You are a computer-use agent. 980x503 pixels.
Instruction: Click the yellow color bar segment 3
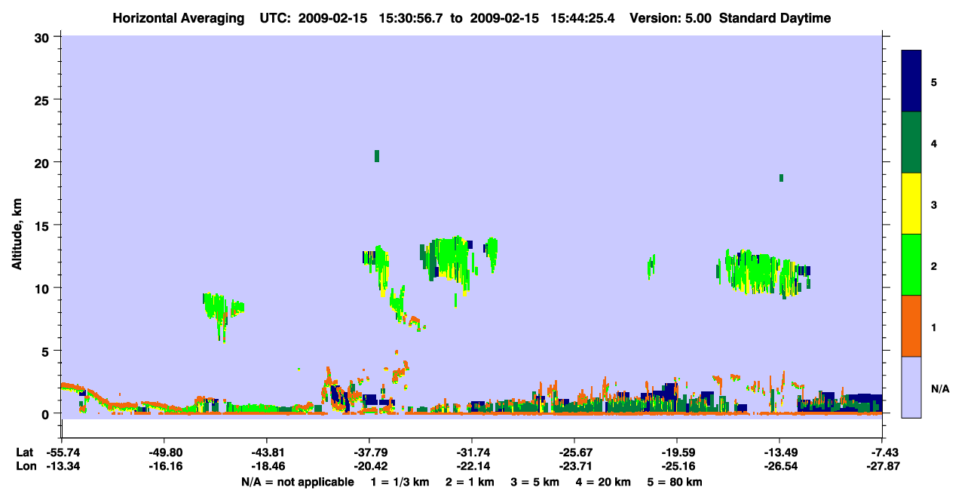pos(911,204)
